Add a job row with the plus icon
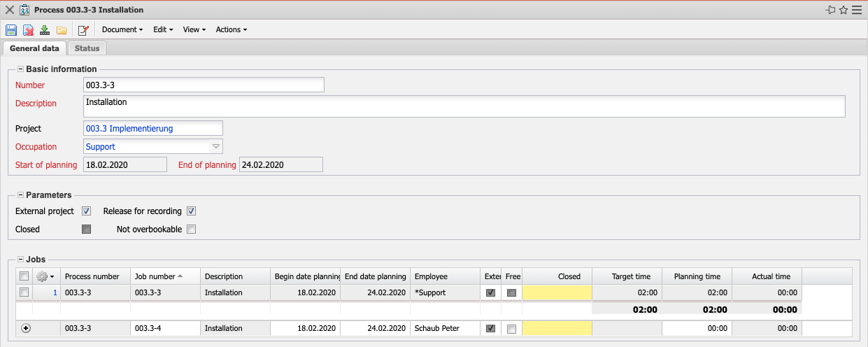 tap(27, 328)
